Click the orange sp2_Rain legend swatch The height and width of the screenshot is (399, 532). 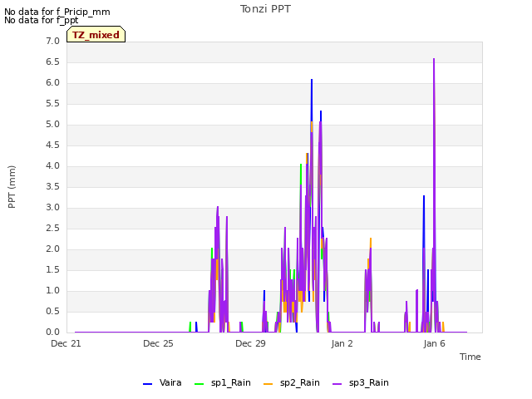point(268,384)
